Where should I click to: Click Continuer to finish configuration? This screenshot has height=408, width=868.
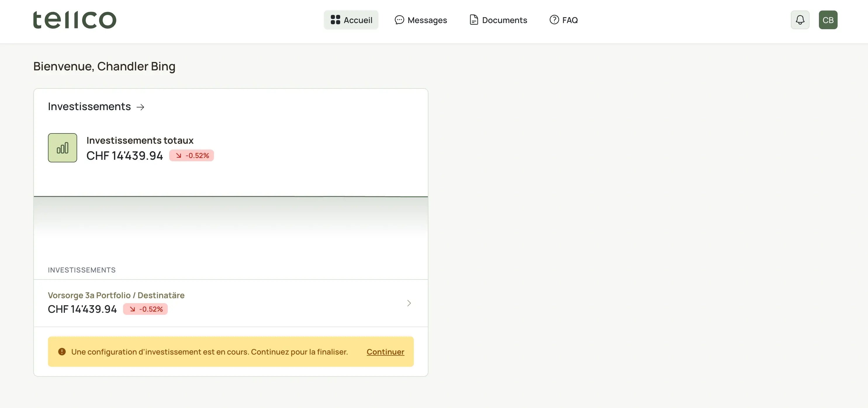(x=385, y=352)
